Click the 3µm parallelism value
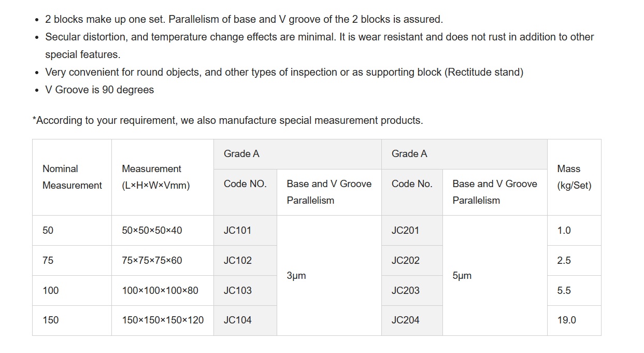 (x=296, y=276)
